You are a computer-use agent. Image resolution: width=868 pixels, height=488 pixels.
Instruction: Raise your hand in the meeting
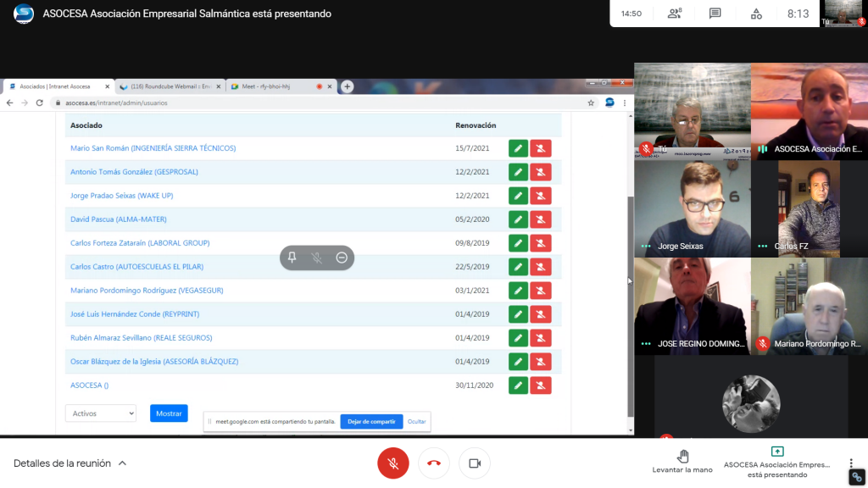pyautogui.click(x=682, y=462)
